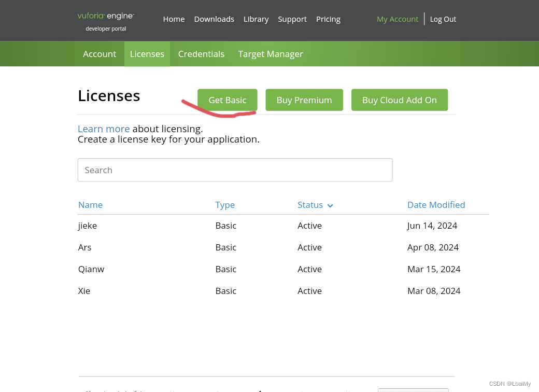Click the Get Basic button
The width and height of the screenshot is (539, 392).
(x=227, y=100)
